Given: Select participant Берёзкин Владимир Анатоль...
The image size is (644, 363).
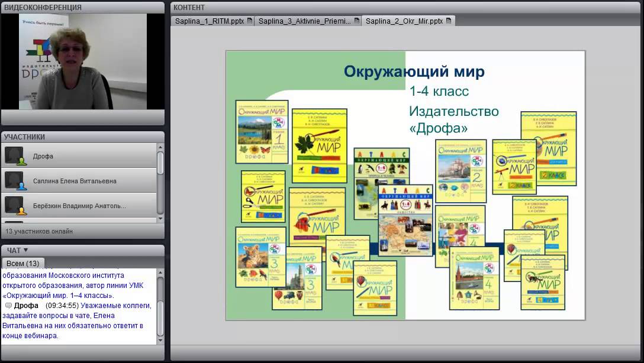Looking at the screenshot, I should 79,205.
